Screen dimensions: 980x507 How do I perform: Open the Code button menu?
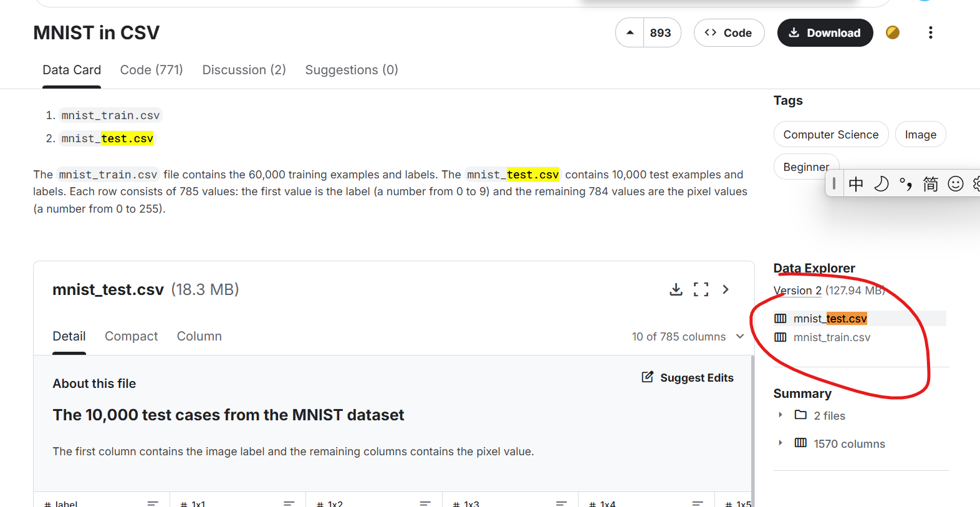click(x=729, y=32)
